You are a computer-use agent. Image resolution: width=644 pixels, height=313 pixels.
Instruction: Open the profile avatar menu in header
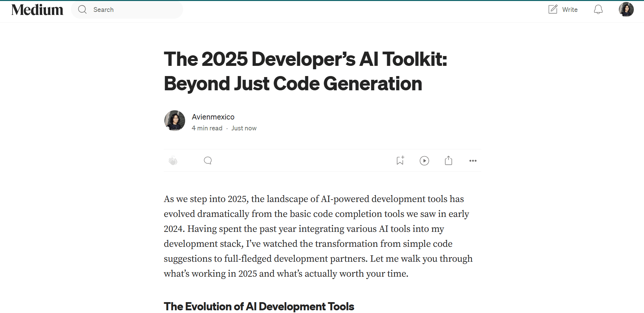point(626,10)
